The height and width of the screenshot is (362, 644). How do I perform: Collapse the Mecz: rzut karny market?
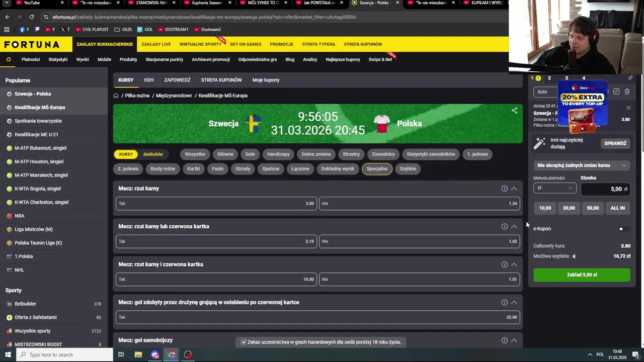[514, 189]
